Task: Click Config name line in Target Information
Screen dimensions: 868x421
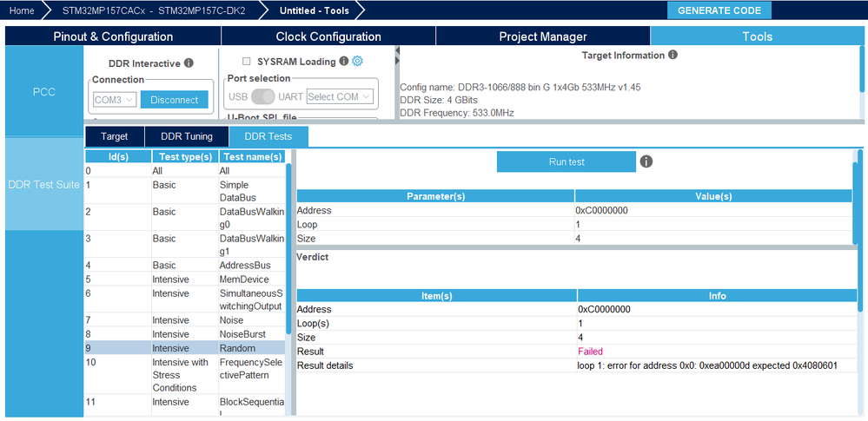Action: click(x=520, y=88)
